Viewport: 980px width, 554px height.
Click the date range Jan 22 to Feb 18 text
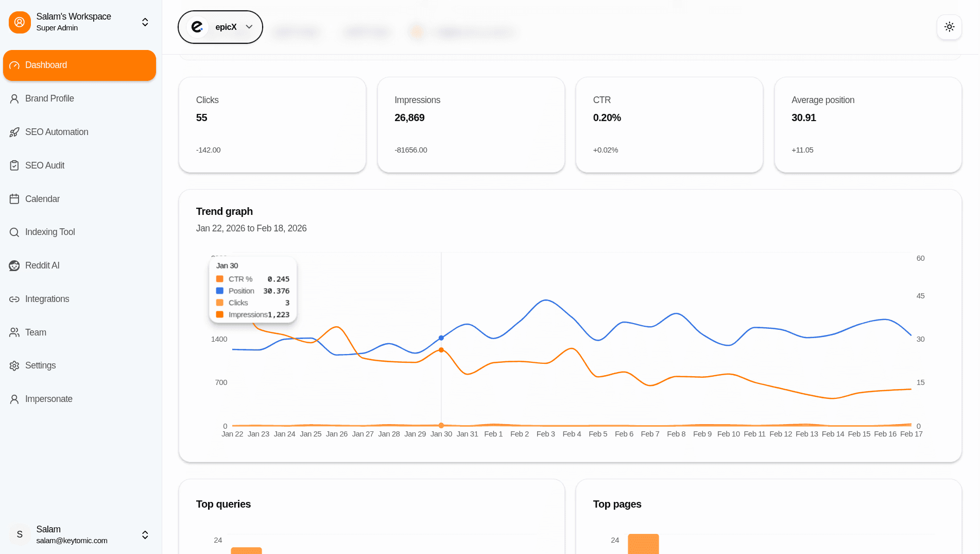coord(251,228)
